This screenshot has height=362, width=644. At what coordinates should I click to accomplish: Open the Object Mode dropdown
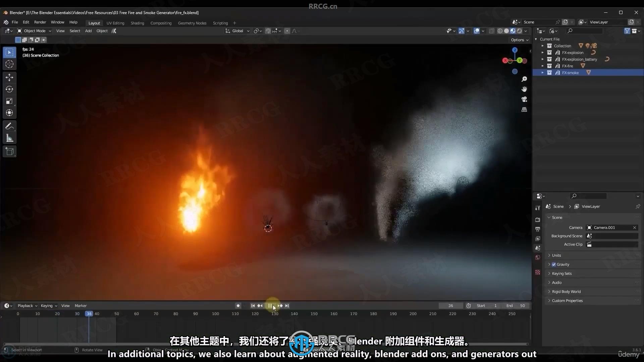point(34,31)
